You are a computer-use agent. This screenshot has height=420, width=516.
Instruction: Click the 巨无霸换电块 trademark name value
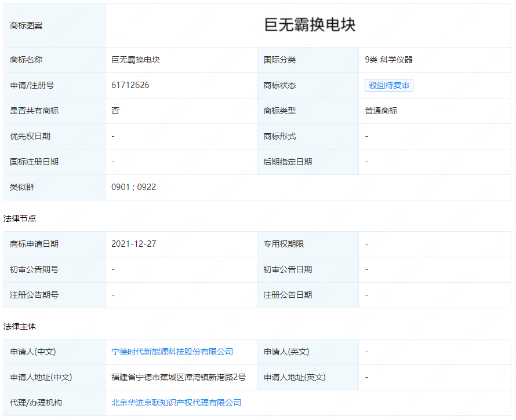[x=136, y=60]
